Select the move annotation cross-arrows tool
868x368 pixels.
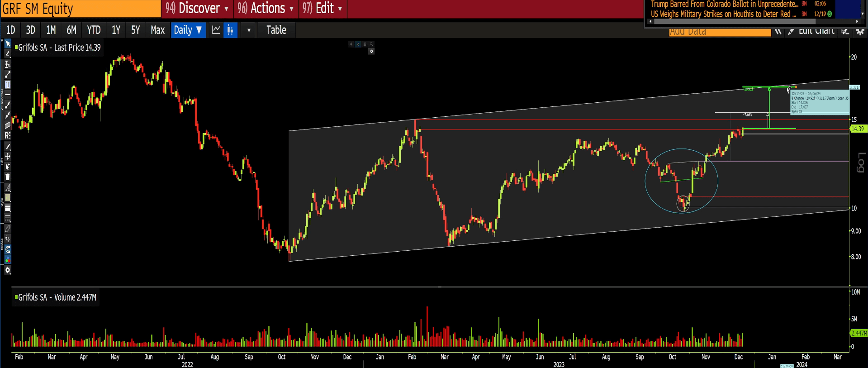coord(8,157)
